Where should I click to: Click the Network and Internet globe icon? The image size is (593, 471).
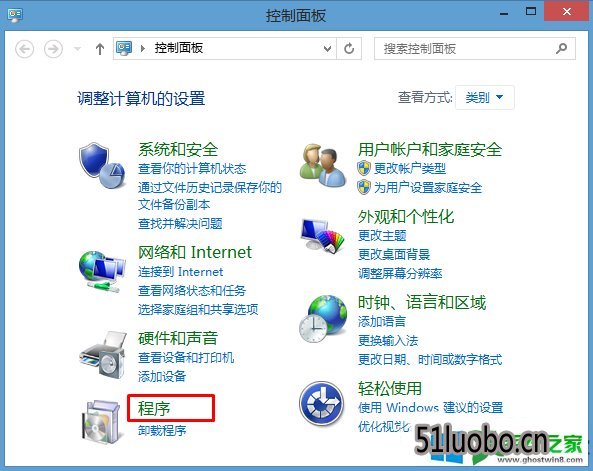pyautogui.click(x=102, y=271)
